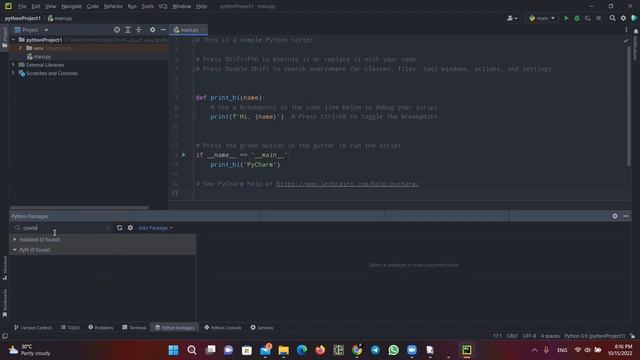Click pythonProject1 breadcrumb in navigation bar
This screenshot has height=360, width=640.
pyautogui.click(x=22, y=18)
